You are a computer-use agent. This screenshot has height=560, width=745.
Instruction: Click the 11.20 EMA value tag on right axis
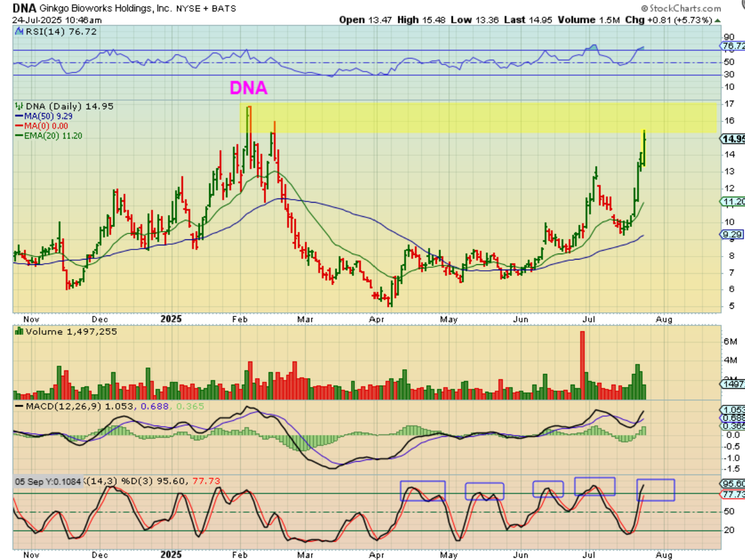tap(733, 202)
